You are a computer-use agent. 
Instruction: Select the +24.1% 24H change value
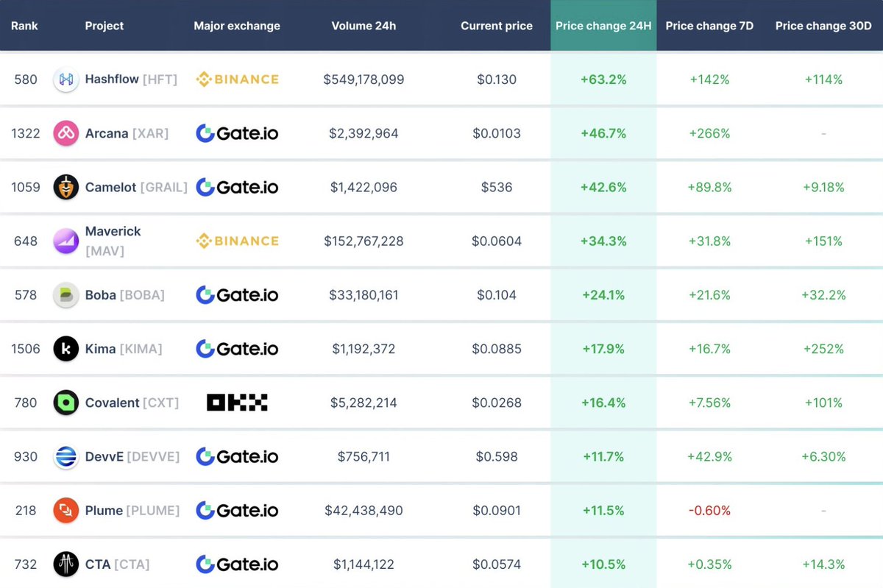click(x=603, y=295)
